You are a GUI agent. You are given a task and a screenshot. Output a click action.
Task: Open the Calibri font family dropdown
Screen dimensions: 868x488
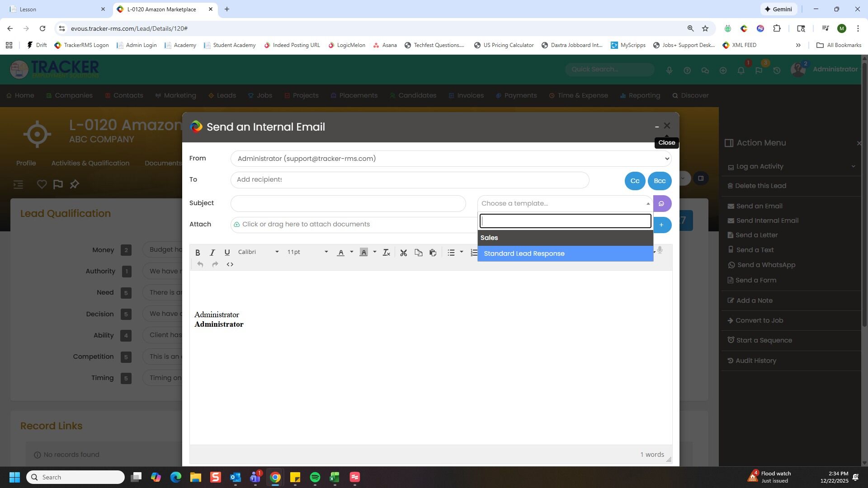(x=258, y=252)
